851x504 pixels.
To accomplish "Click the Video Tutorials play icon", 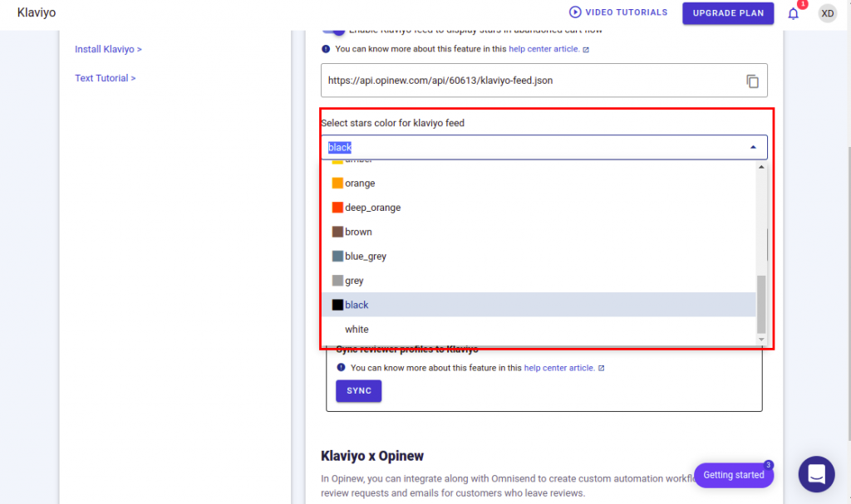I will tap(575, 12).
